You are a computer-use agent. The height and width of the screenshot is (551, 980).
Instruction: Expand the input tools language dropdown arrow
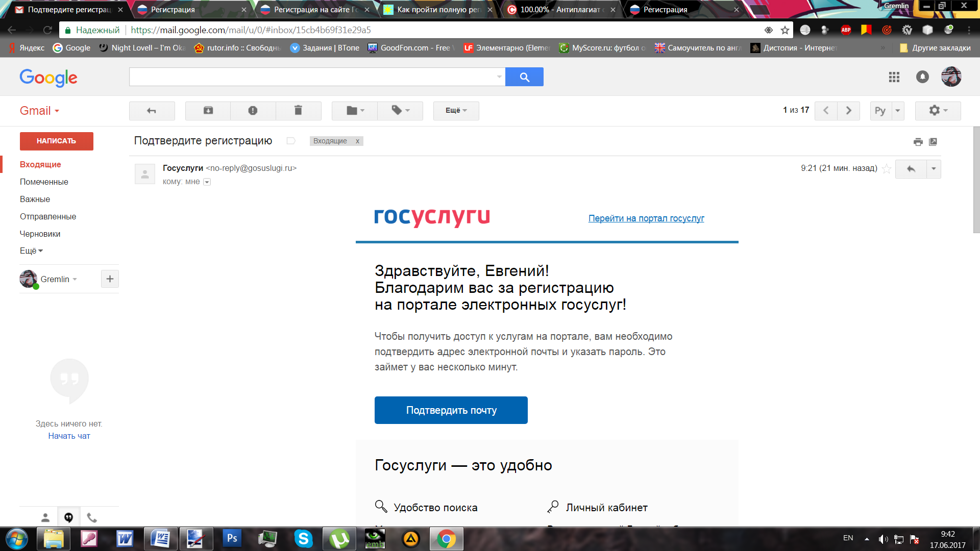(x=898, y=111)
